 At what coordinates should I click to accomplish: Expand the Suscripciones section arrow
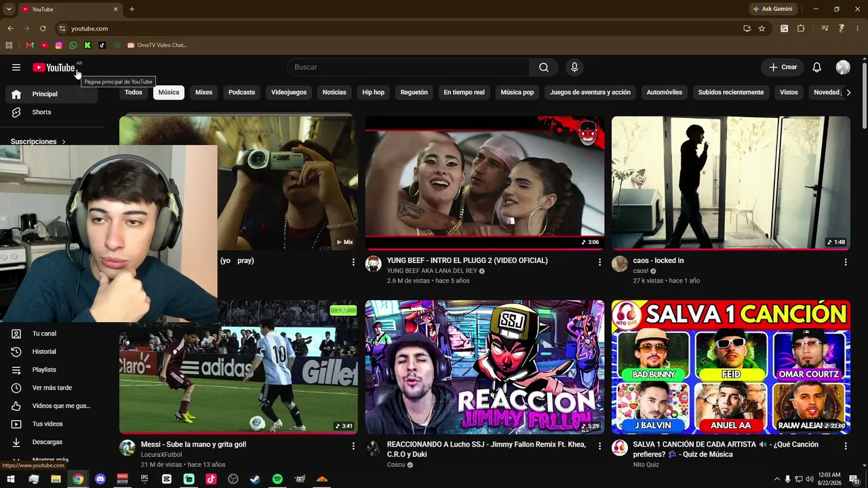64,142
